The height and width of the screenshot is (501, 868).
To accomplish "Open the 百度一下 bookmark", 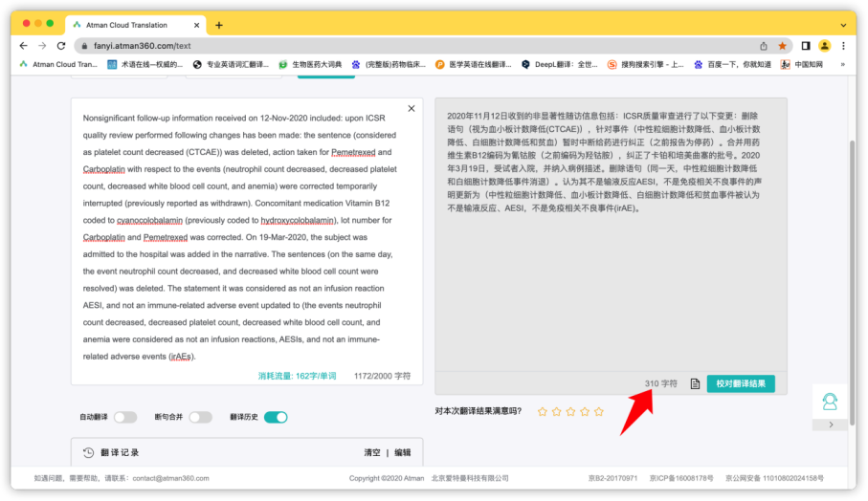I will click(732, 65).
